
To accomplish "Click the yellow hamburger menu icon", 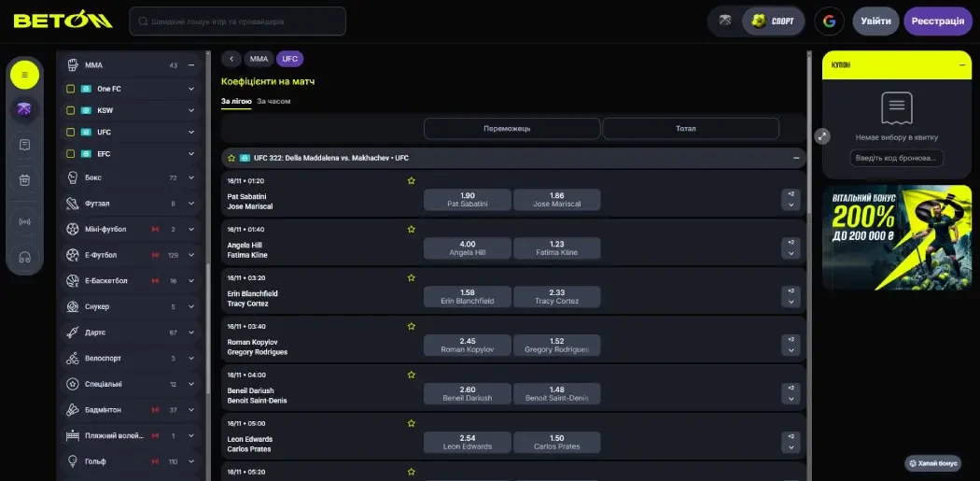I will click(x=24, y=75).
